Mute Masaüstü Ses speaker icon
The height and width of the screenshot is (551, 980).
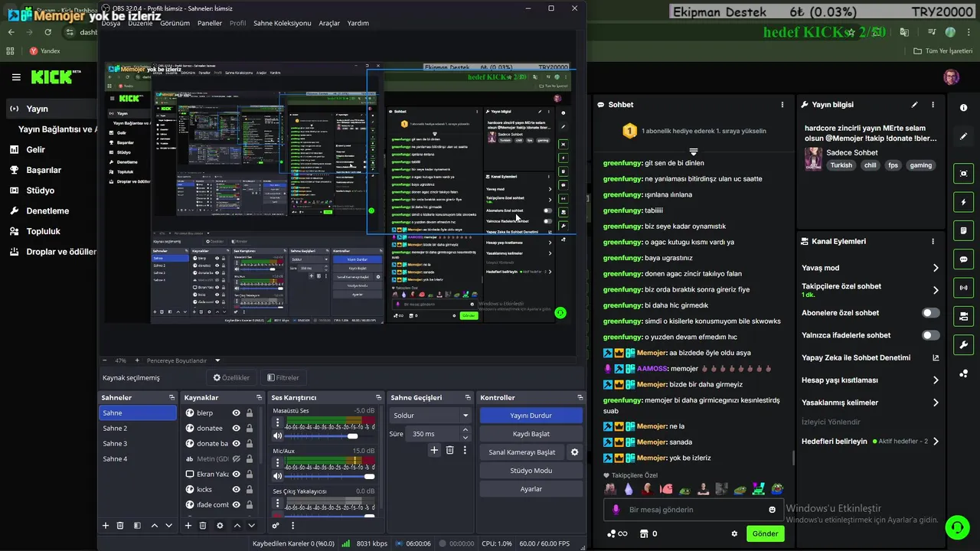[x=277, y=436]
